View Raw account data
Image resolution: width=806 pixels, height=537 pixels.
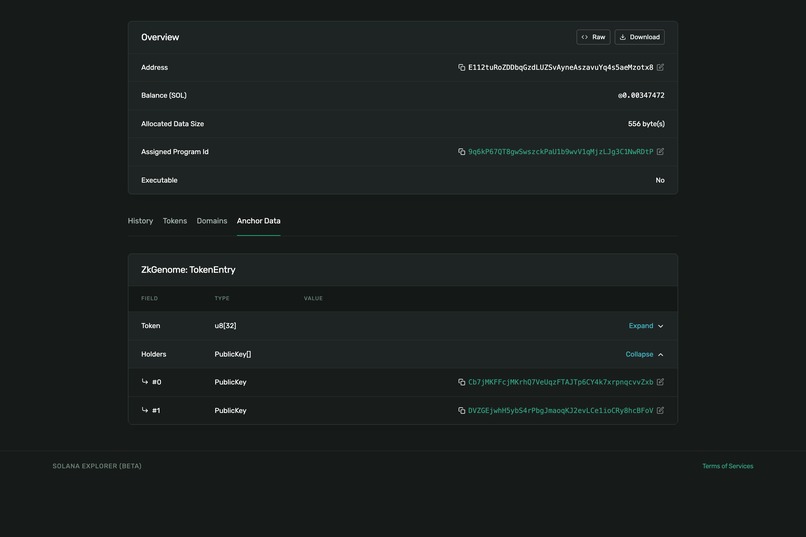[x=593, y=37]
